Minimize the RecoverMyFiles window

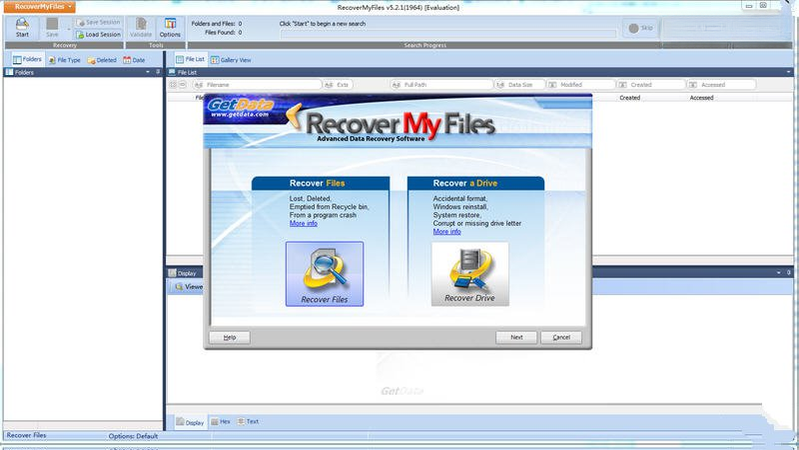[749, 6]
